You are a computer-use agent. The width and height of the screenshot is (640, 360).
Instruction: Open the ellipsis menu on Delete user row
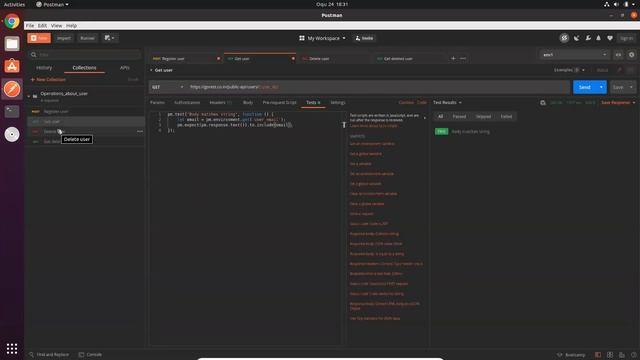pyautogui.click(x=140, y=131)
